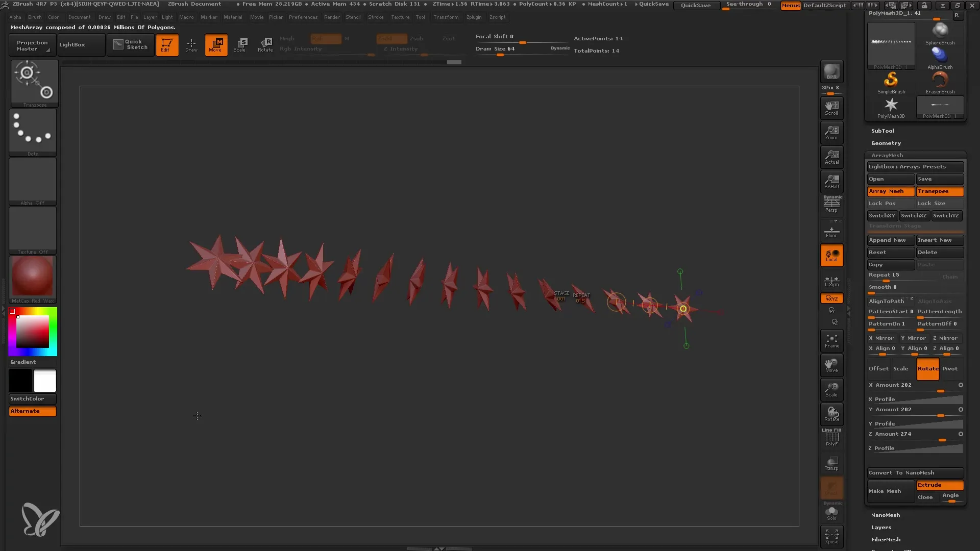Image resolution: width=980 pixels, height=551 pixels.
Task: Select the Rotate tool in toolbar
Action: [266, 44]
